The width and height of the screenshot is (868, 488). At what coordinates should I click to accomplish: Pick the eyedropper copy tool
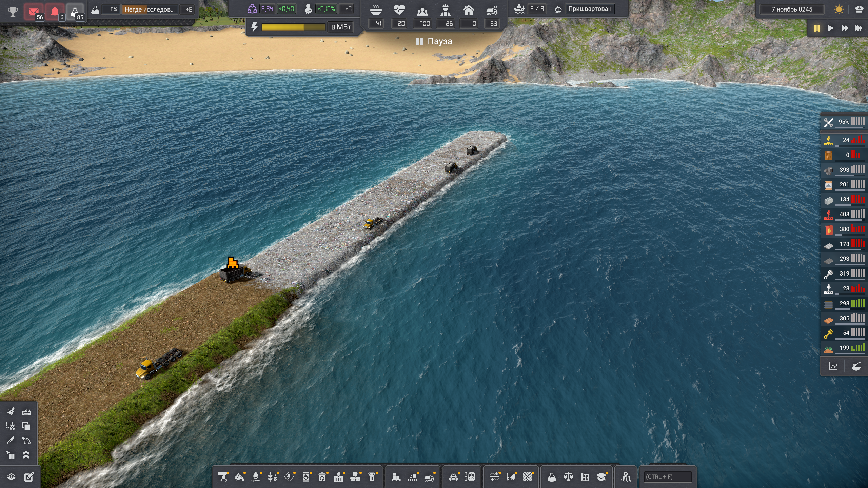coord(11,440)
